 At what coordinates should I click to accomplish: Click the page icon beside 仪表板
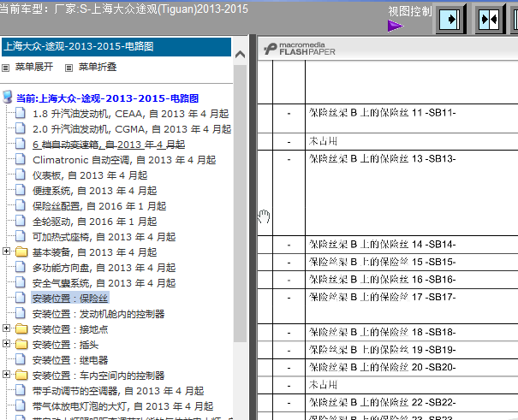pyautogui.click(x=21, y=175)
